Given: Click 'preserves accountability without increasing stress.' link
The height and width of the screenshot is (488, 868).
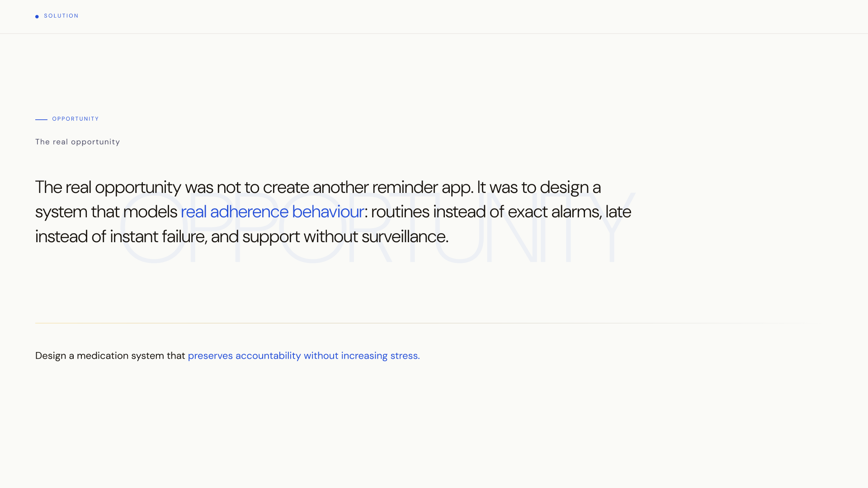Looking at the screenshot, I should coord(304,356).
